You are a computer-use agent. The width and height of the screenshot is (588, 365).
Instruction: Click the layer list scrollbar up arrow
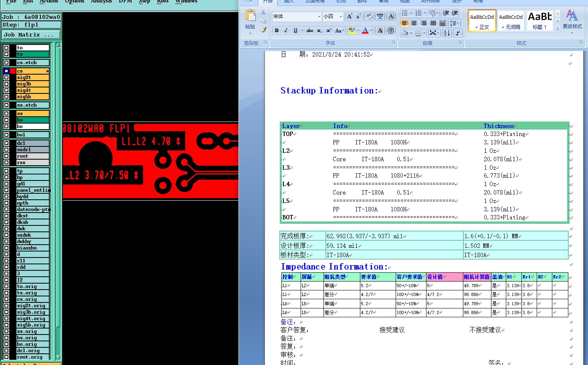58,45
